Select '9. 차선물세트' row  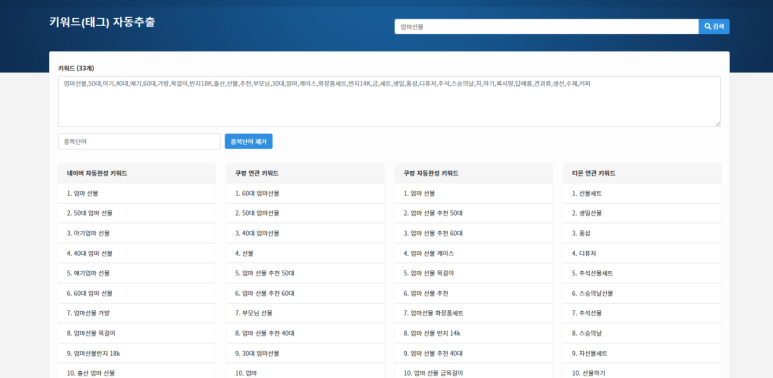coord(642,353)
